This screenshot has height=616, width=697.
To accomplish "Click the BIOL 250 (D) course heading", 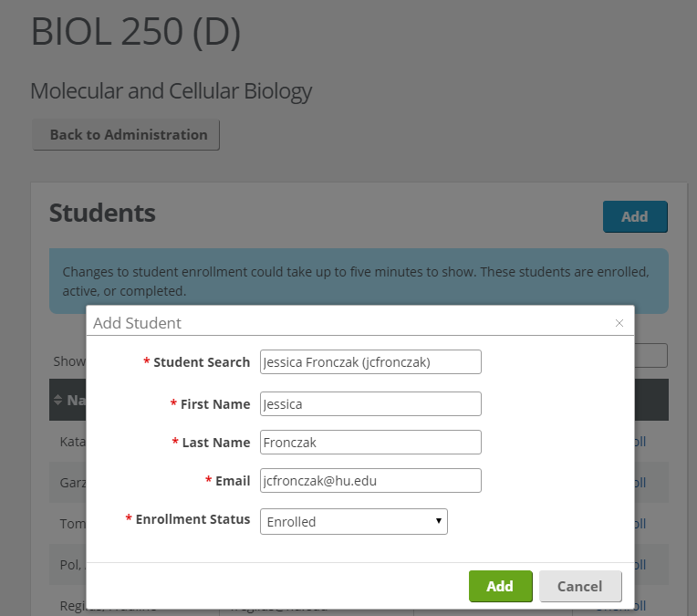I will pos(136,31).
